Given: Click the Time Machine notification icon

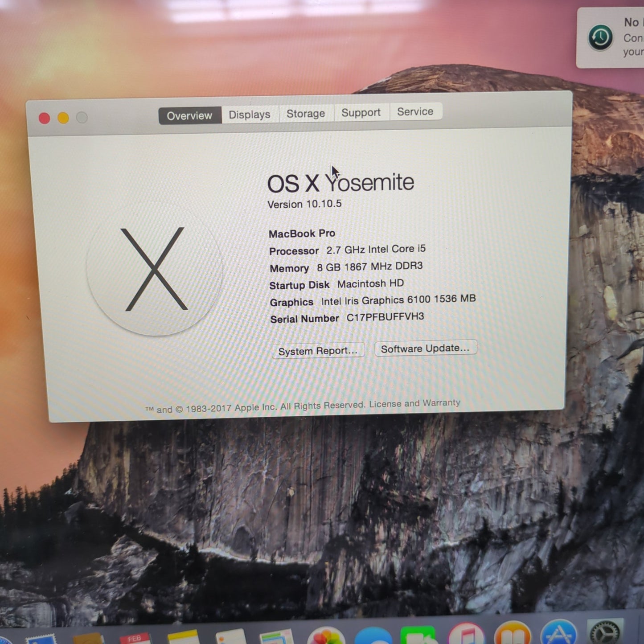Looking at the screenshot, I should (600, 37).
